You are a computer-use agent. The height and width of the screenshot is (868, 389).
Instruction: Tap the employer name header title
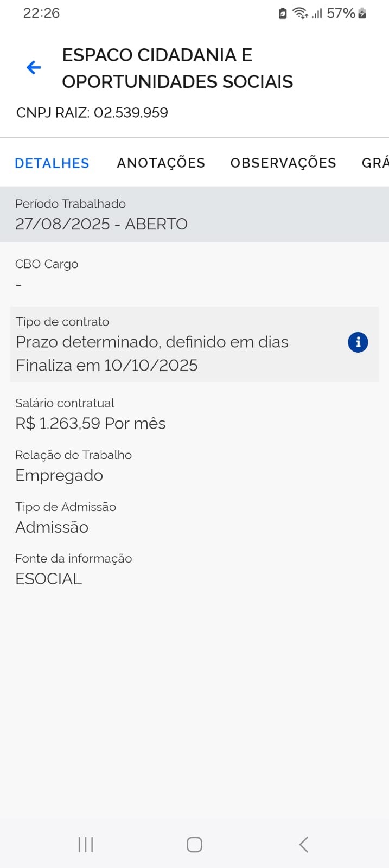tap(177, 68)
